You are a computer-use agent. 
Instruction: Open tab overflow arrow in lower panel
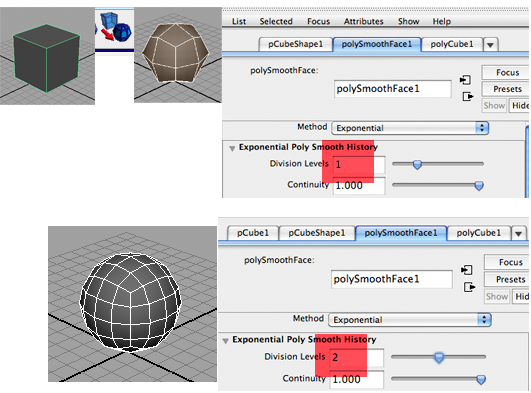[x=518, y=234]
